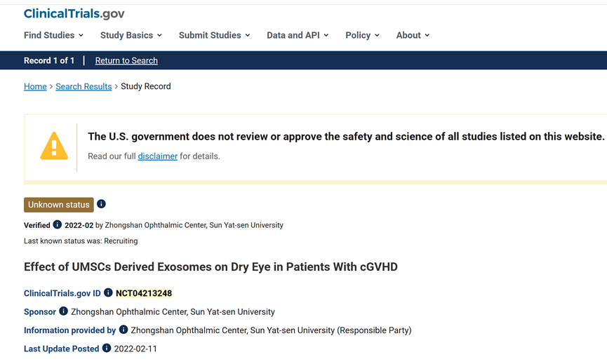Click the Unknown status badge
Image resolution: width=607 pixels, height=364 pixels.
[59, 205]
